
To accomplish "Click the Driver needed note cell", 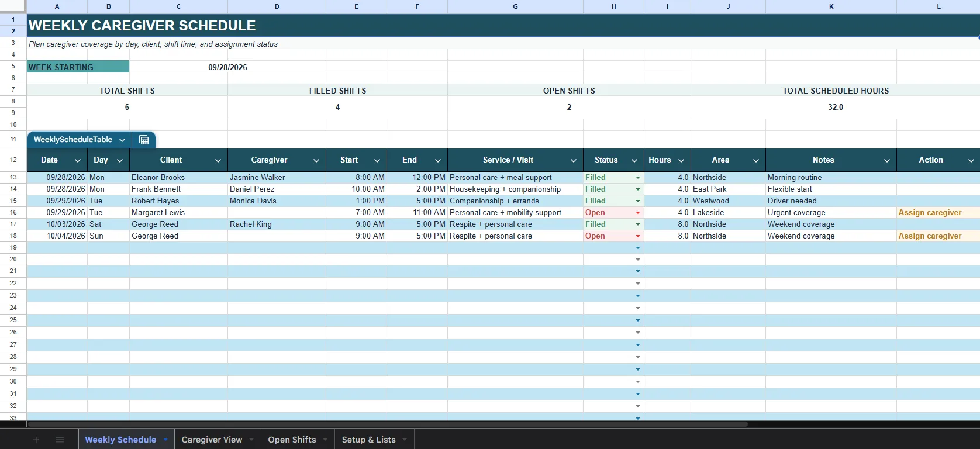I will [x=831, y=201].
